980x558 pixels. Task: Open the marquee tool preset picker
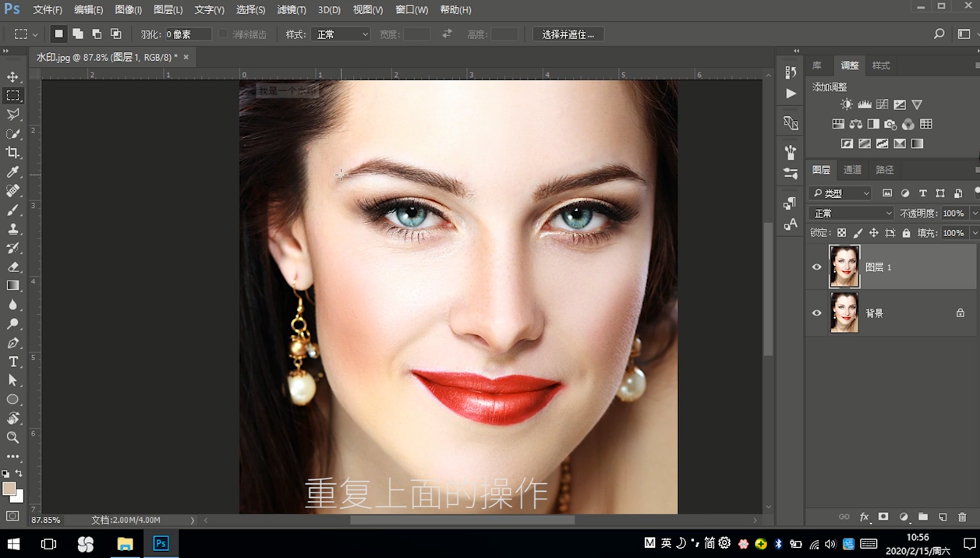[x=26, y=34]
